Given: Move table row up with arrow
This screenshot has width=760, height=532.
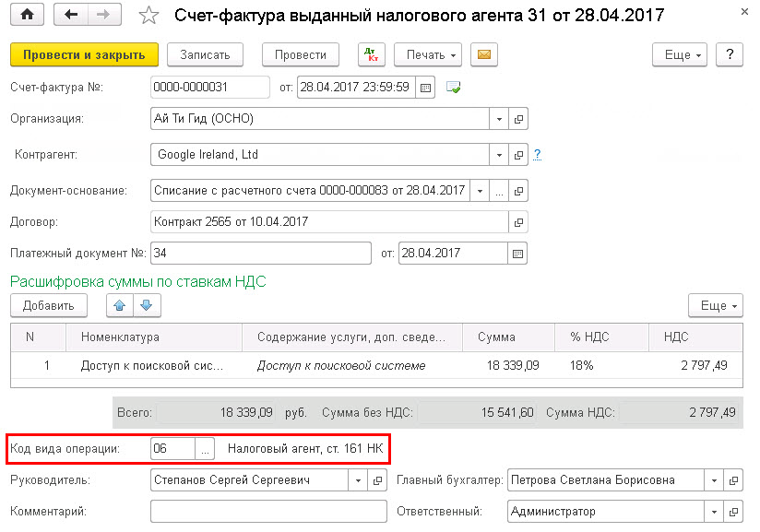Looking at the screenshot, I should point(120,305).
